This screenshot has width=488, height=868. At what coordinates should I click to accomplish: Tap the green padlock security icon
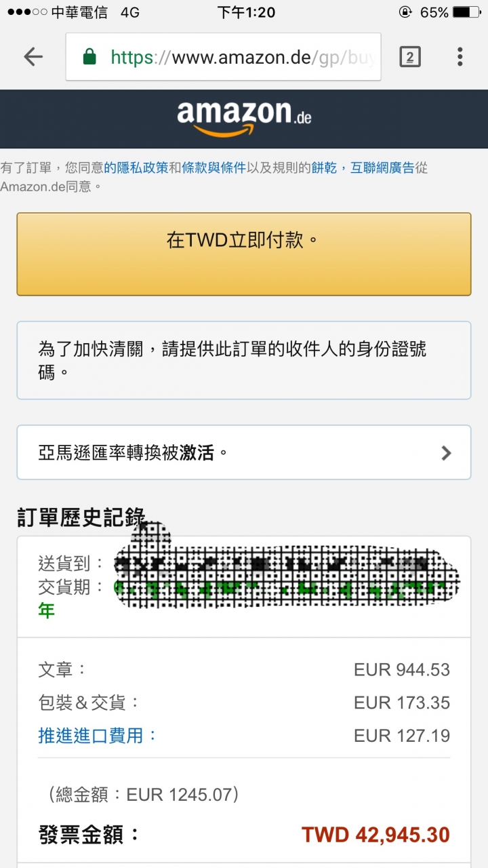click(x=89, y=57)
